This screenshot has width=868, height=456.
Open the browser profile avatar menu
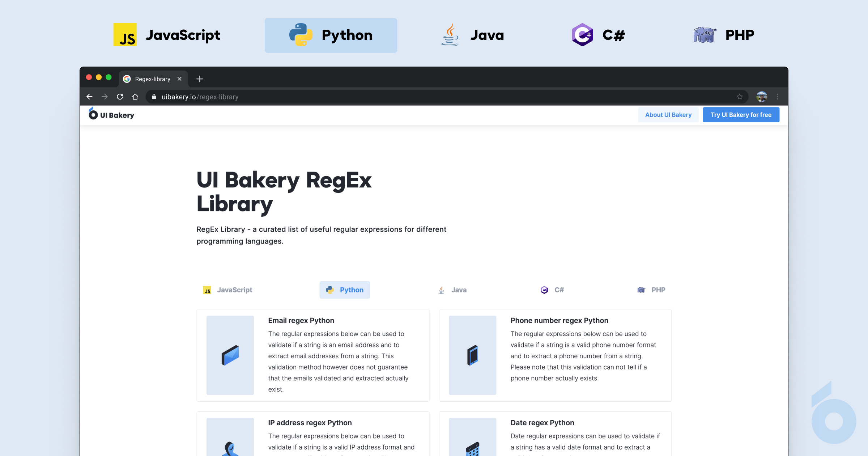click(761, 97)
